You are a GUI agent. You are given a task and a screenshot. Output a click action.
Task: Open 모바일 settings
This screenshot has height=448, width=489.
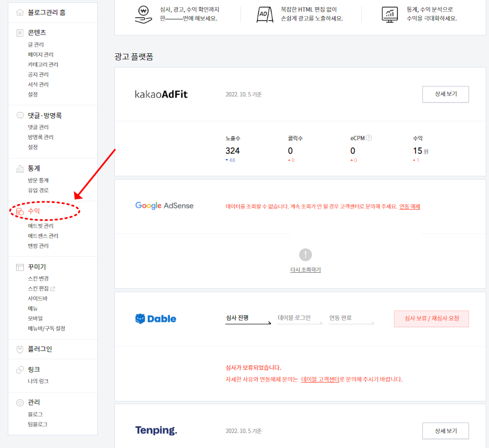point(35,318)
